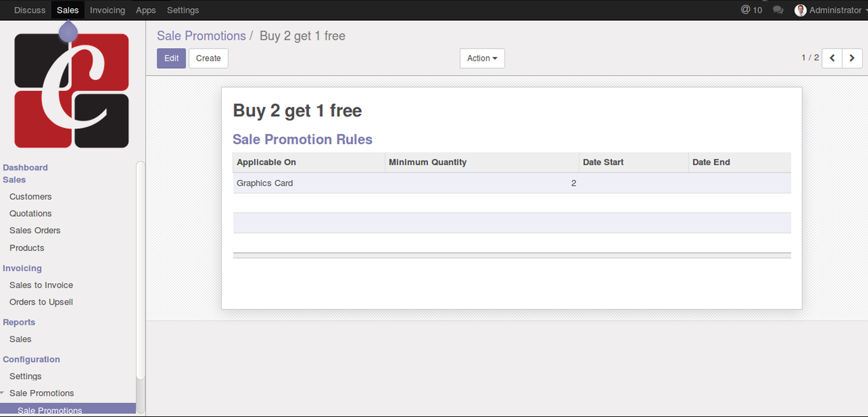The width and height of the screenshot is (868, 417).
Task: Open the Invoicing top menu
Action: pos(107,10)
